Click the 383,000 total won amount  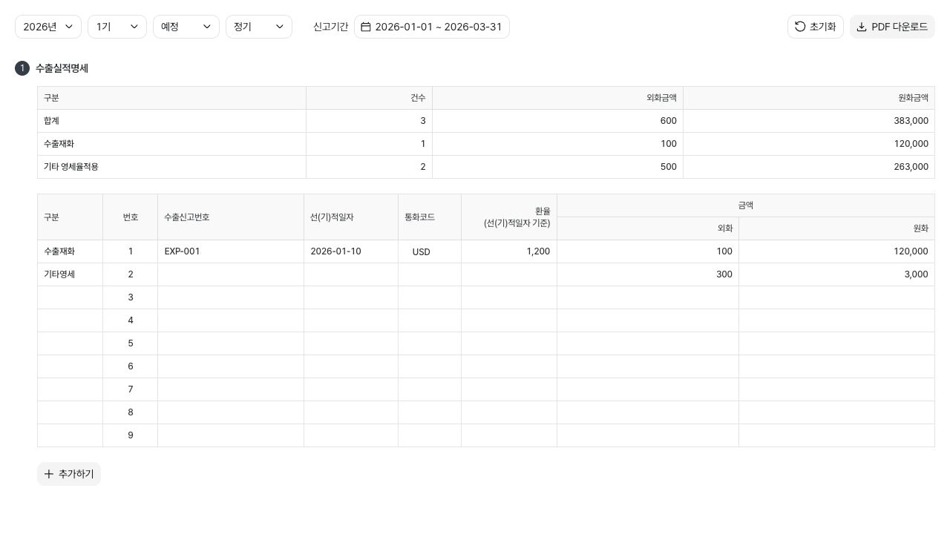click(911, 121)
